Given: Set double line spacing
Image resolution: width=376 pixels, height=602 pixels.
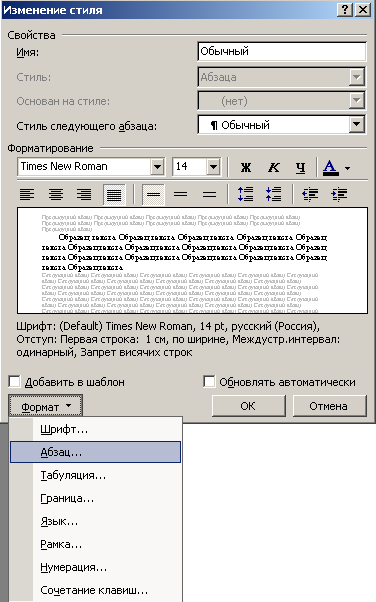Looking at the screenshot, I should coord(209,194).
